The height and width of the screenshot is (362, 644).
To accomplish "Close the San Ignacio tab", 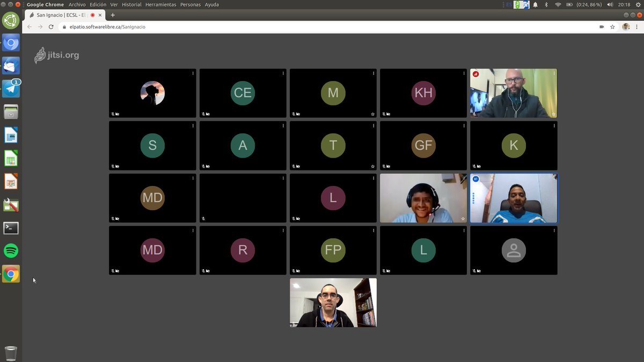I will [x=100, y=15].
